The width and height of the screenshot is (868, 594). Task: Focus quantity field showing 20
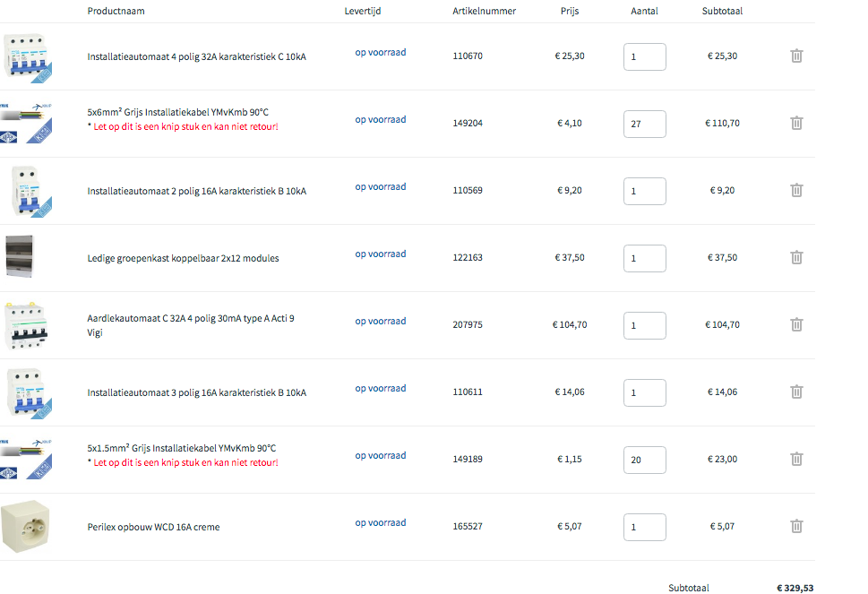[x=644, y=460]
